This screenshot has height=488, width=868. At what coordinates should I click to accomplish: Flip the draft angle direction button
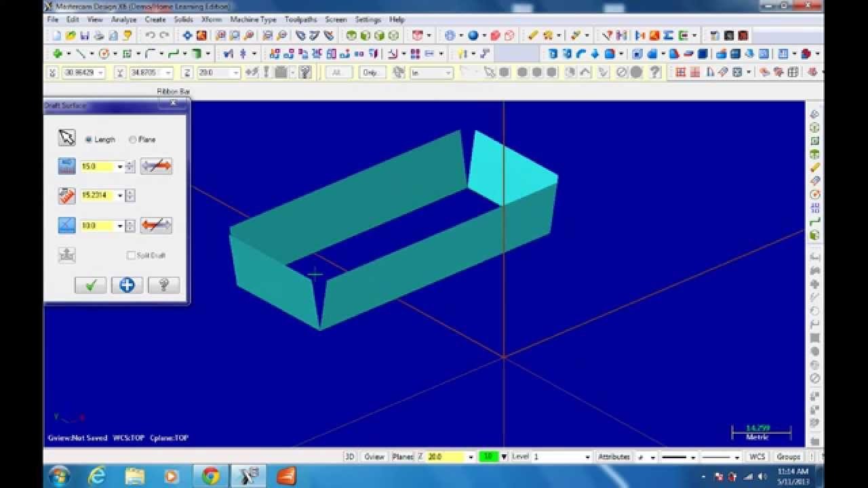(x=156, y=226)
